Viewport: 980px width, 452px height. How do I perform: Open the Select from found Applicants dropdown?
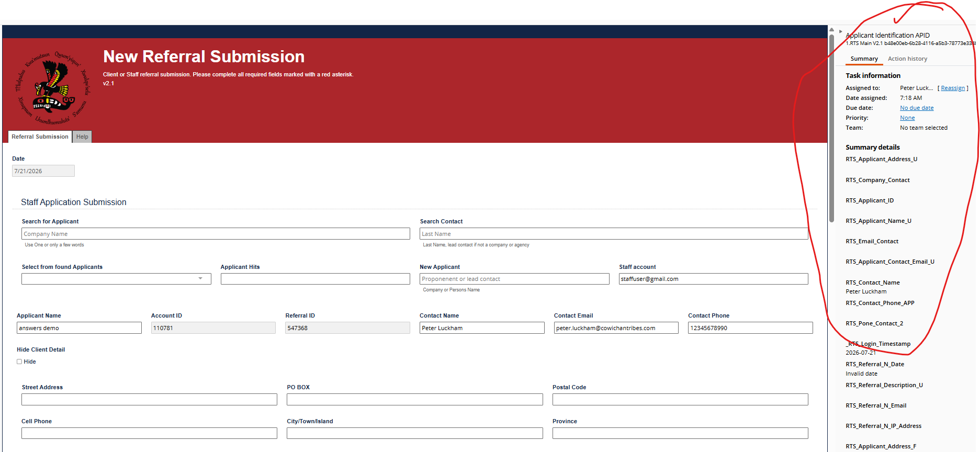click(116, 279)
